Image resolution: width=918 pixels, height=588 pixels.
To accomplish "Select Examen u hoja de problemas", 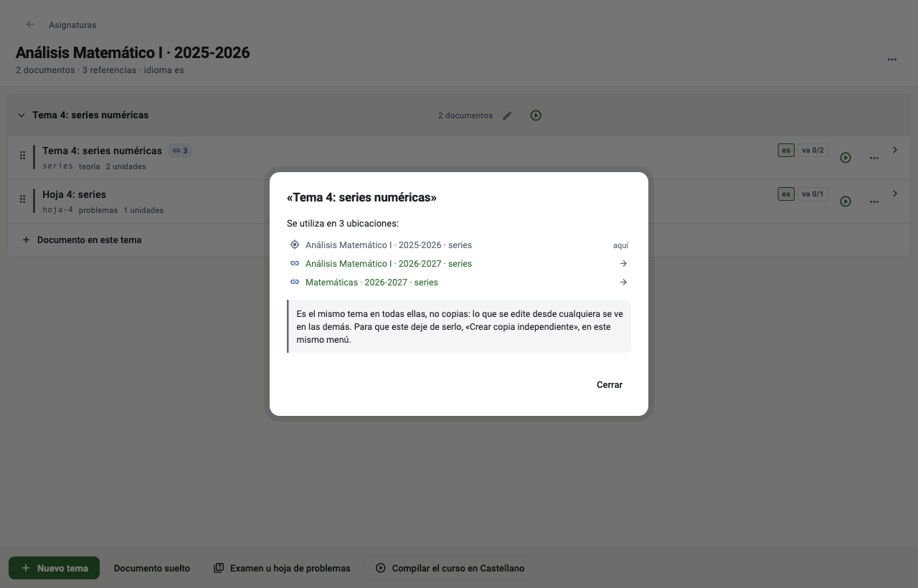I will coord(282,568).
